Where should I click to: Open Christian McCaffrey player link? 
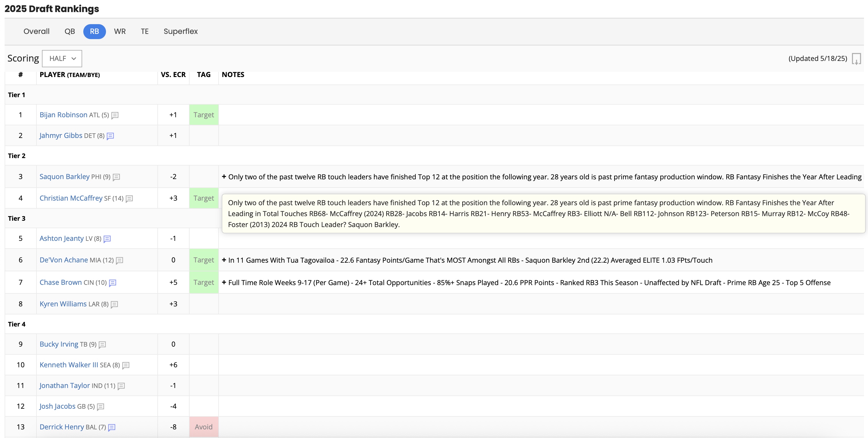point(71,198)
